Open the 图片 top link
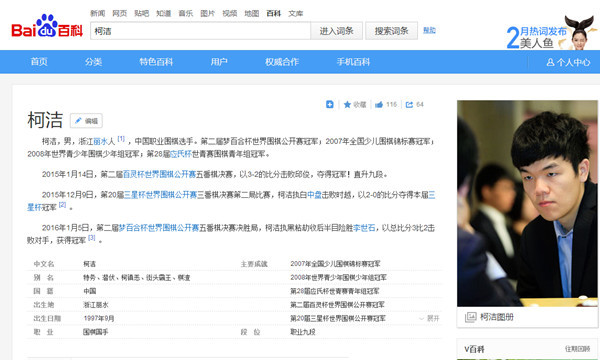This screenshot has width=600, height=360. coord(207,13)
